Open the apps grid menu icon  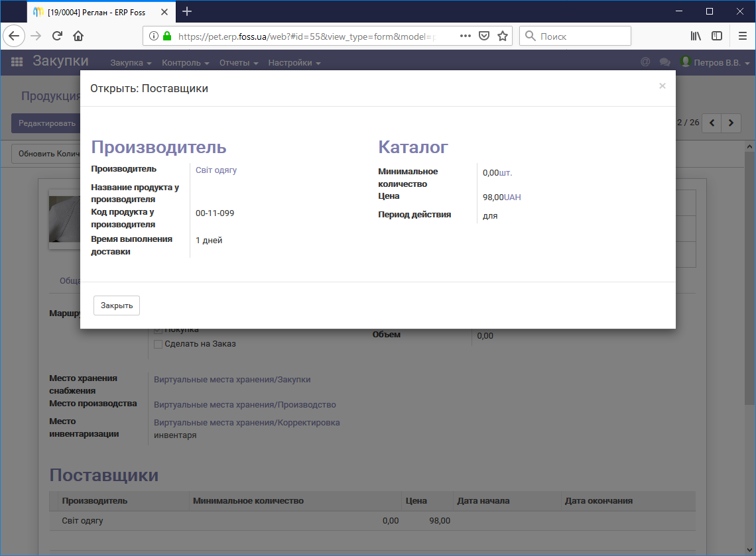tap(17, 62)
